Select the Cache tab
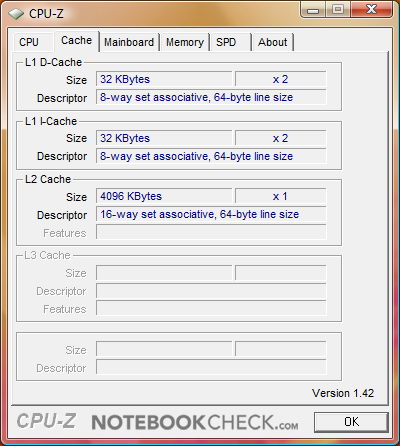This screenshot has height=446, width=400. 77,41
